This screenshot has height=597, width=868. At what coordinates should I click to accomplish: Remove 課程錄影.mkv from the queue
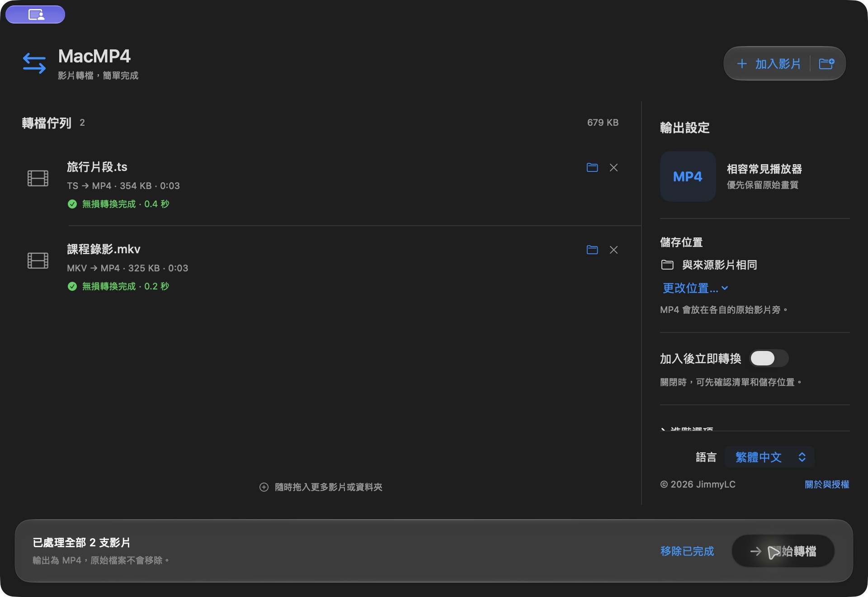click(613, 250)
